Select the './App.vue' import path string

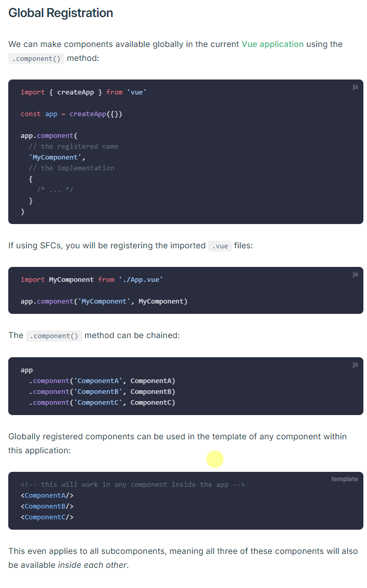click(140, 280)
